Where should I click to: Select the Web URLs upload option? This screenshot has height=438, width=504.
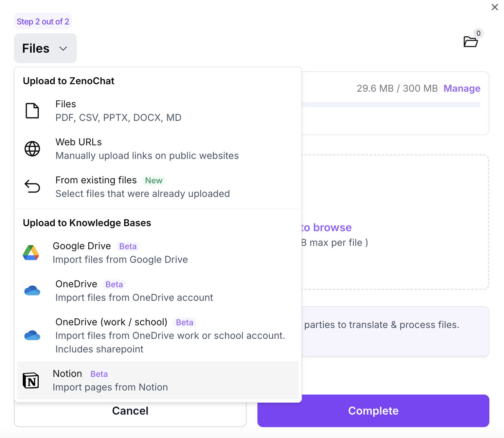click(x=158, y=149)
